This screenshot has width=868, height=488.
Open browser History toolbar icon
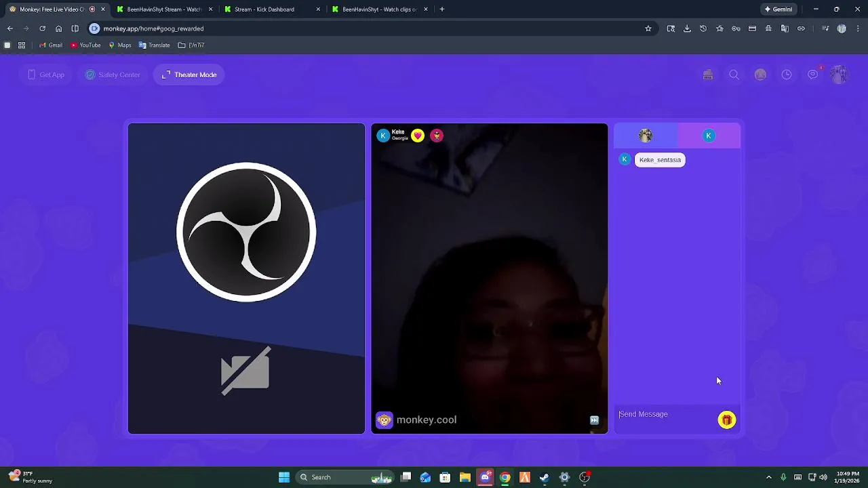(x=703, y=28)
